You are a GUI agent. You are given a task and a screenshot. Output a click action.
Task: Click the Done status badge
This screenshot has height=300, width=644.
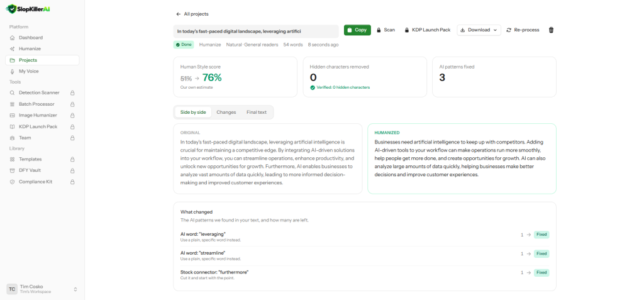[184, 45]
